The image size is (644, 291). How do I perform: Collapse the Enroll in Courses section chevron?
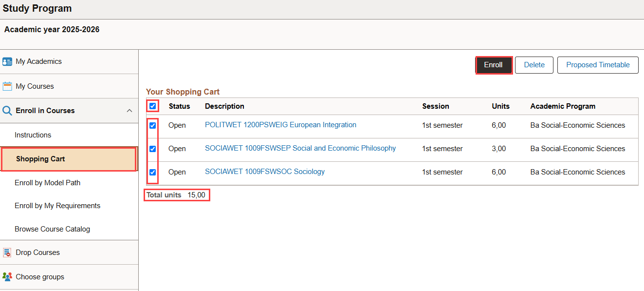click(x=129, y=111)
